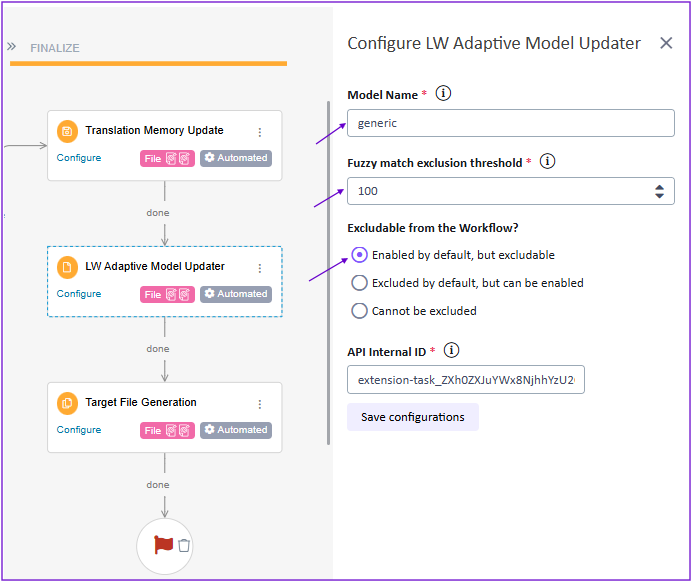Viewport: 691px width, 581px height.
Task: Click the Translation Memory Update task icon
Action: (67, 131)
